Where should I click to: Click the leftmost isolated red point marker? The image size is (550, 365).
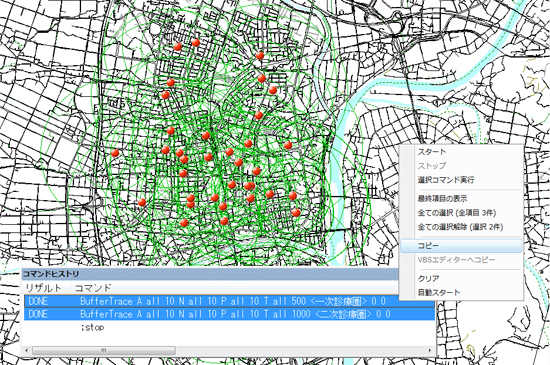[115, 153]
